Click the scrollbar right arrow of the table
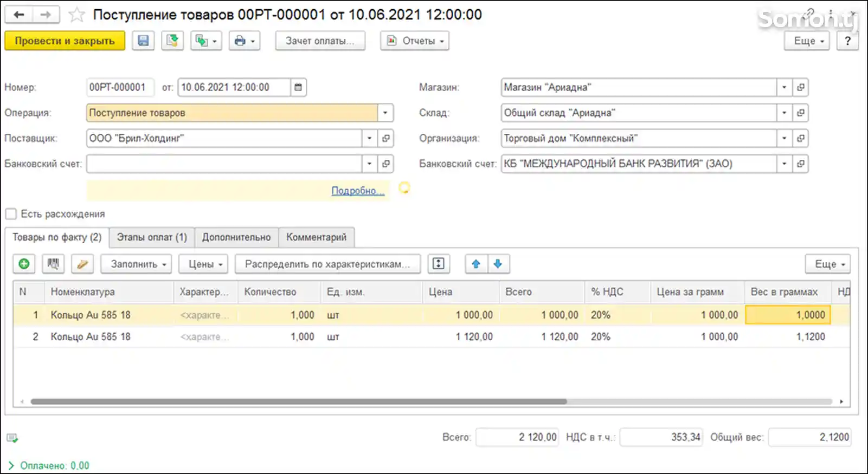The height and width of the screenshot is (474, 868). (x=841, y=401)
